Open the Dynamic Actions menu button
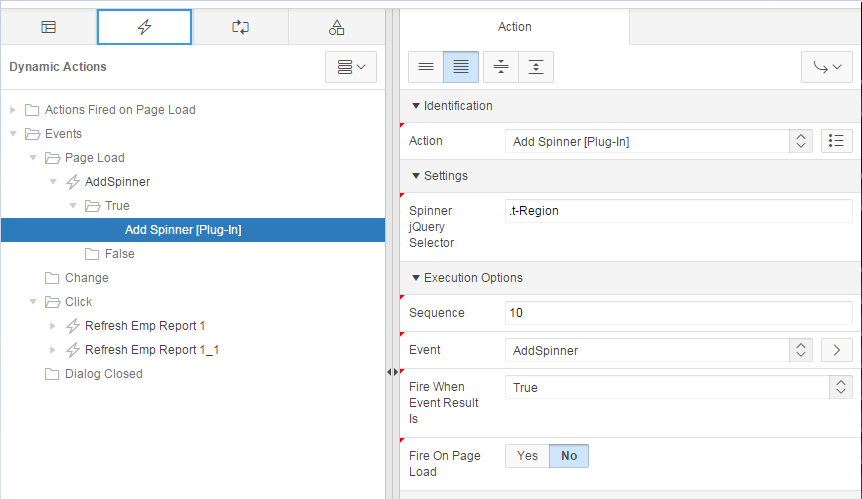Screen dimensions: 862x499 pos(351,67)
